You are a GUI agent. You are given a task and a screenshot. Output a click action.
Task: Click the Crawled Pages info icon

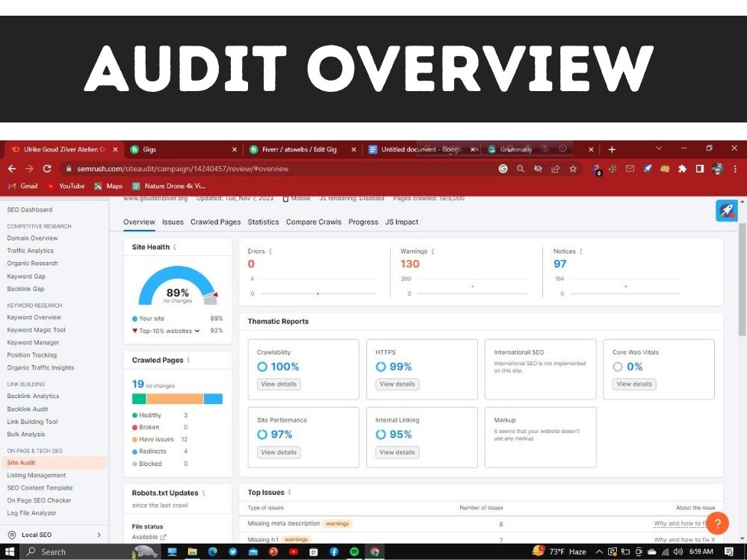pyautogui.click(x=189, y=360)
